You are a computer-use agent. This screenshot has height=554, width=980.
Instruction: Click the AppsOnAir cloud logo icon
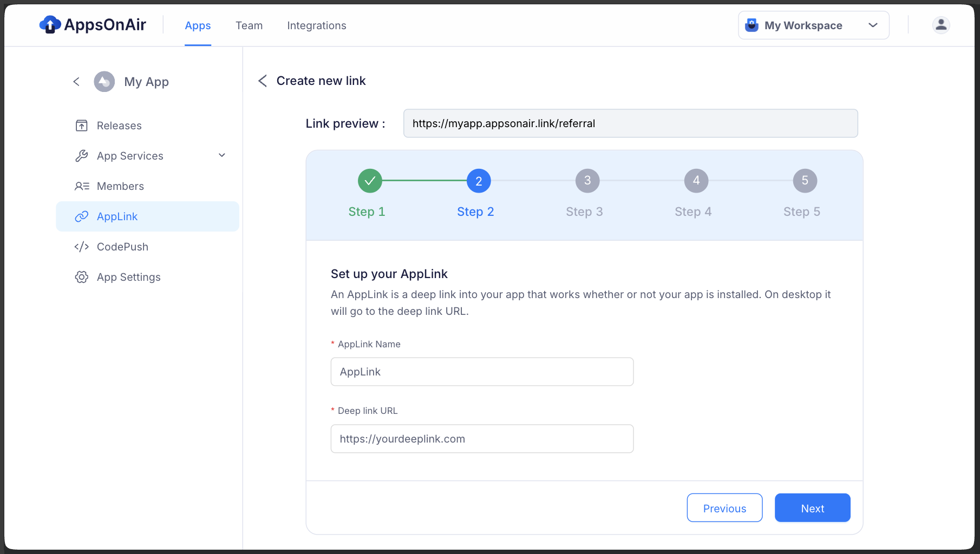(50, 24)
